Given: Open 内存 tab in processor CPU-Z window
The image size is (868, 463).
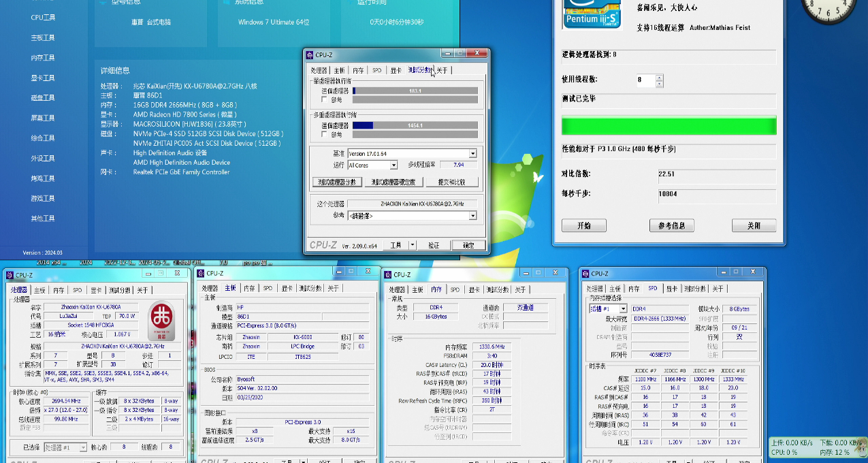Looking at the screenshot, I should pos(59,290).
